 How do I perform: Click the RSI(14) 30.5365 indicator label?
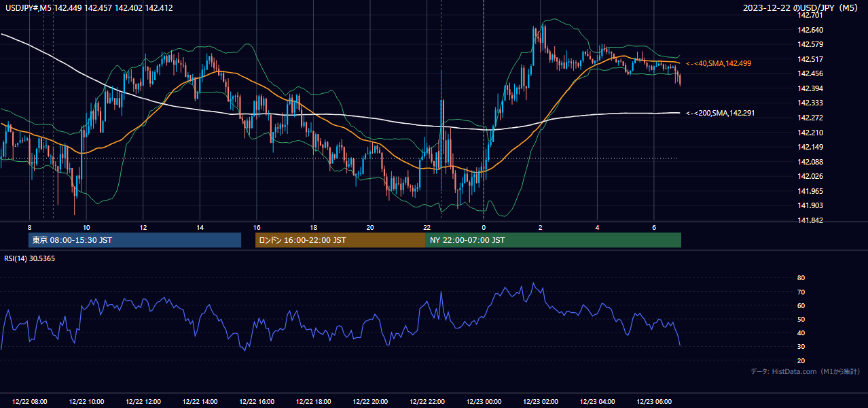(x=30, y=258)
